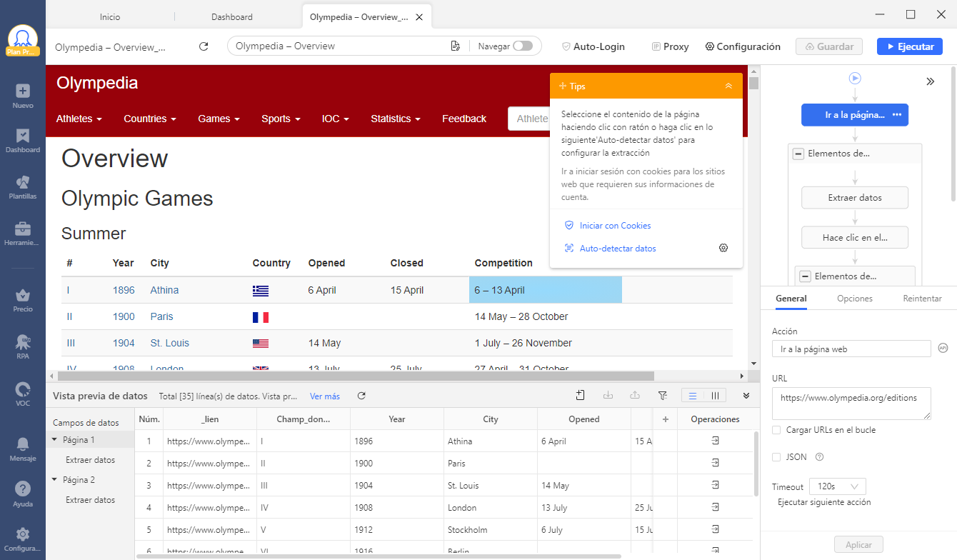
Task: Click the user avatar profile icon
Action: (x=23, y=39)
